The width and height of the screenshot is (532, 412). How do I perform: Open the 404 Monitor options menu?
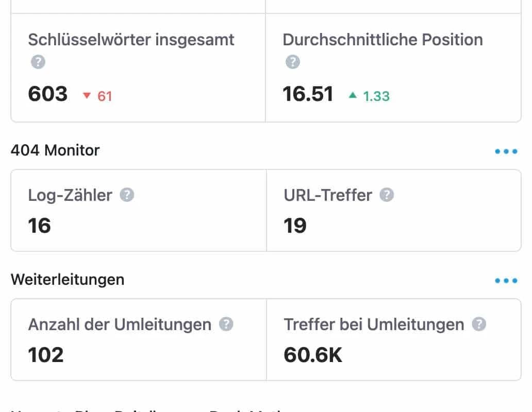(506, 151)
